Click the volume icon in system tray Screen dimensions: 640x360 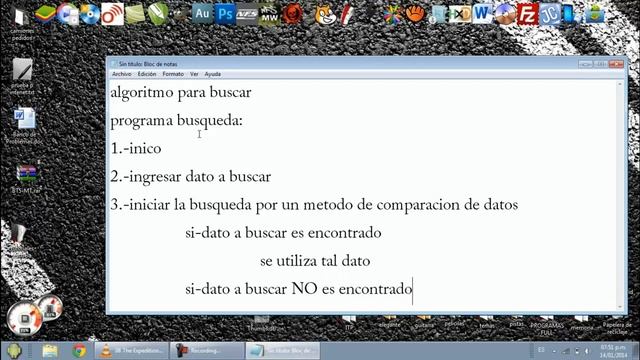(587, 351)
